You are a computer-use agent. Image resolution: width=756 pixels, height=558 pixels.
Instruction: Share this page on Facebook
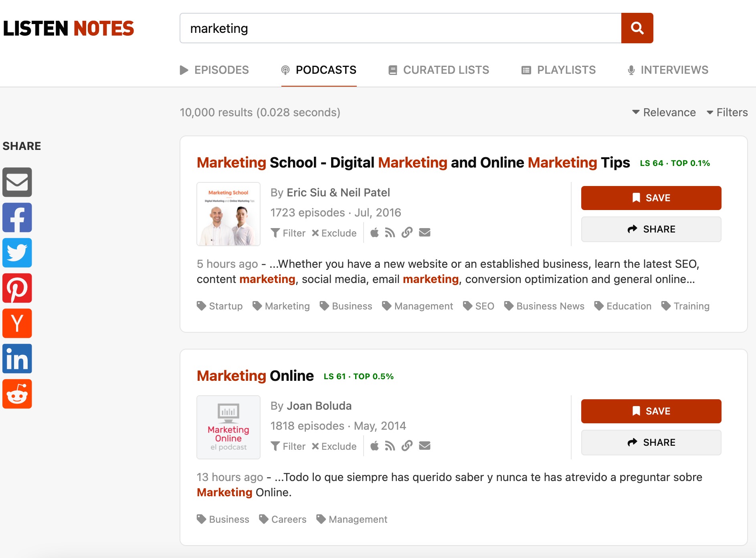pyautogui.click(x=17, y=218)
